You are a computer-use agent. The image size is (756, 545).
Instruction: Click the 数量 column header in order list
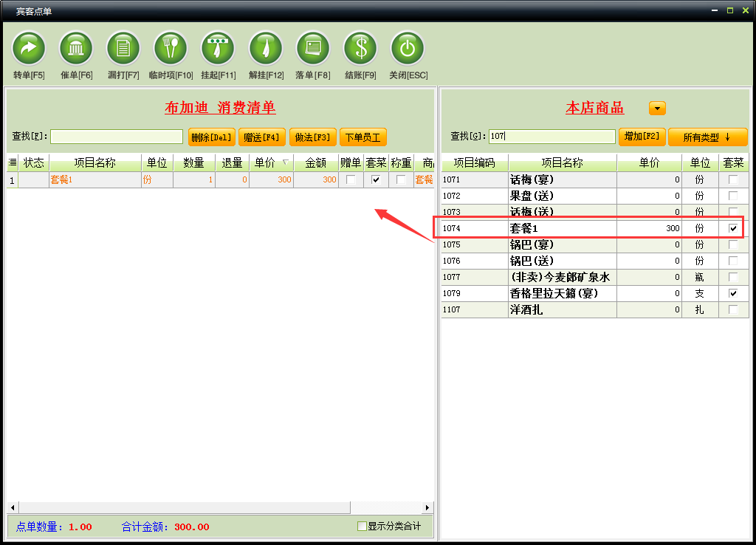(x=193, y=162)
